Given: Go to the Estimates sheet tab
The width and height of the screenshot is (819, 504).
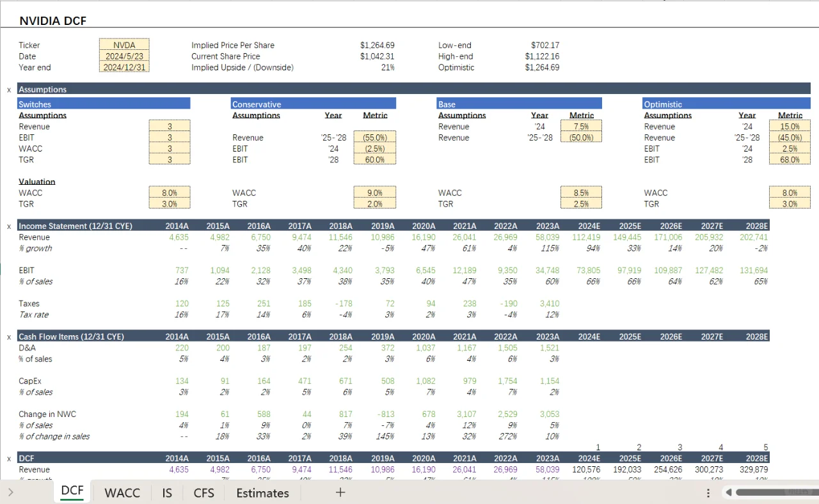Looking at the screenshot, I should (262, 492).
